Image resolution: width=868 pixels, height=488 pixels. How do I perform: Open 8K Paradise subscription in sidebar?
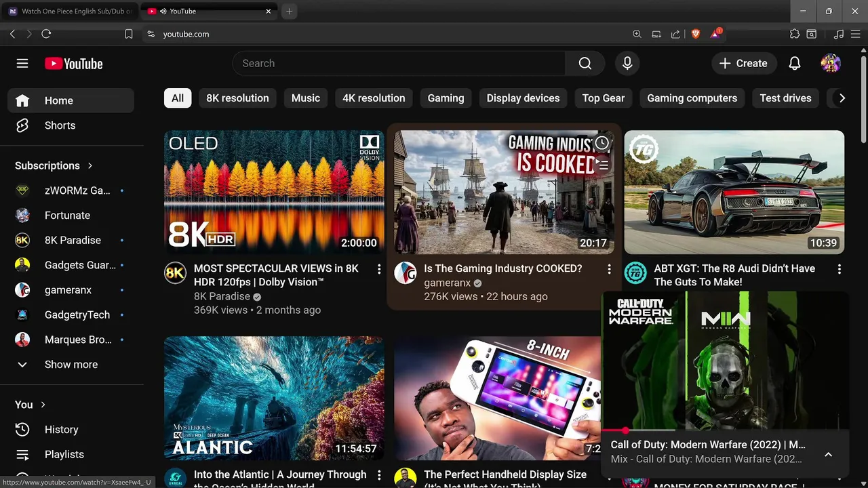[x=71, y=240]
